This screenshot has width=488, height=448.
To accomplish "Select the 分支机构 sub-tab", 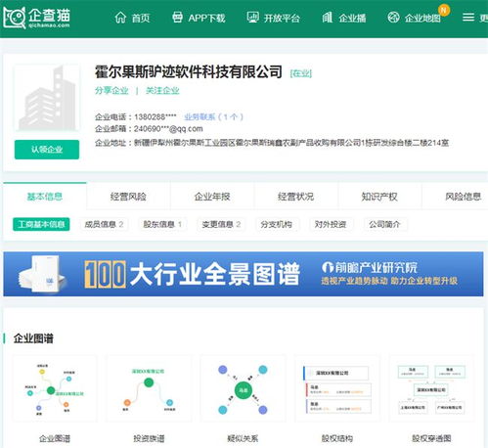I will pyautogui.click(x=277, y=224).
